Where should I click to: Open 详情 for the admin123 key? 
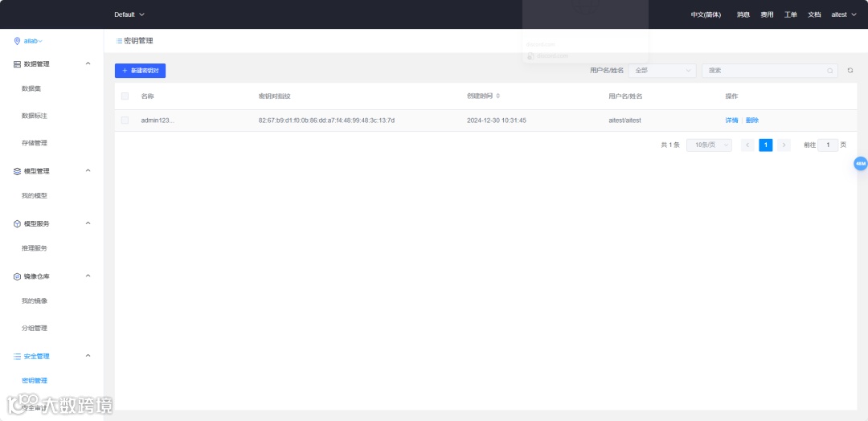click(731, 121)
